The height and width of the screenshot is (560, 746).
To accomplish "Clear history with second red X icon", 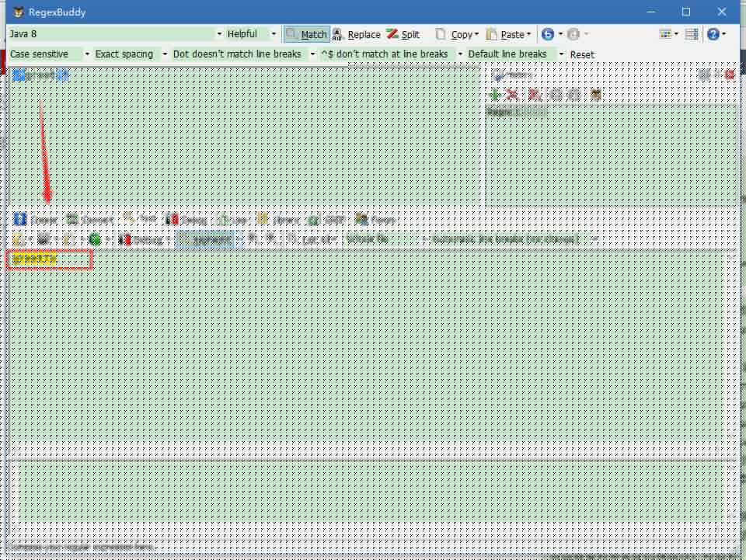I will click(x=535, y=95).
